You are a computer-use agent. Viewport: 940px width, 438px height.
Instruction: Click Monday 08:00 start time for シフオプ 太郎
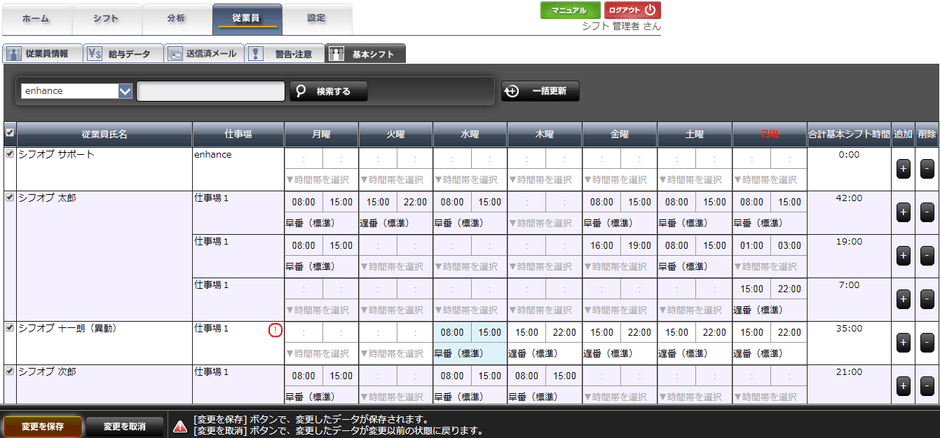coord(303,203)
